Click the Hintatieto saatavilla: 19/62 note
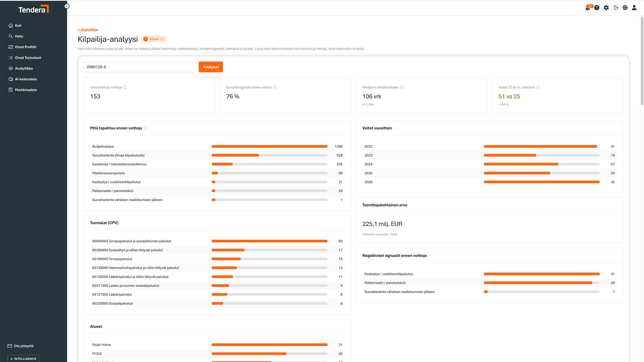Image resolution: width=644 pixels, height=362 pixels. [380, 234]
